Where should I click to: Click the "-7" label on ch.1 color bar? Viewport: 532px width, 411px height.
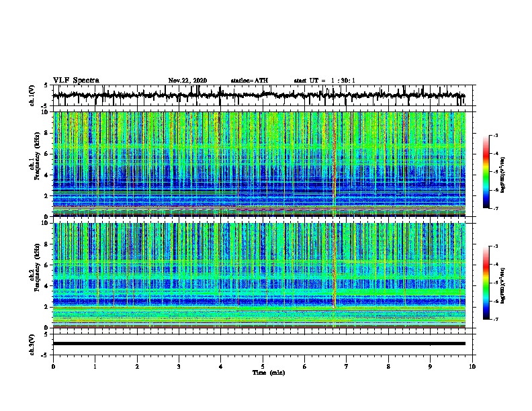(496, 208)
